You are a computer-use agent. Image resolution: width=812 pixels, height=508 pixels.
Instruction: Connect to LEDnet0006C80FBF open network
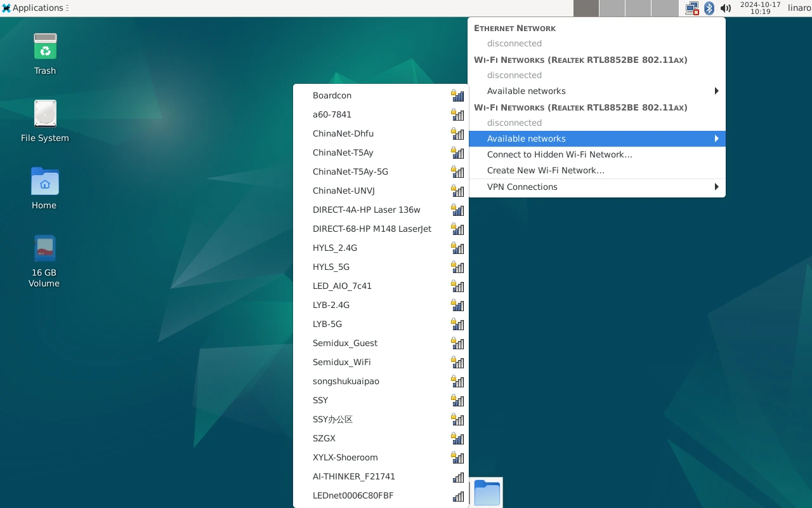pyautogui.click(x=381, y=495)
